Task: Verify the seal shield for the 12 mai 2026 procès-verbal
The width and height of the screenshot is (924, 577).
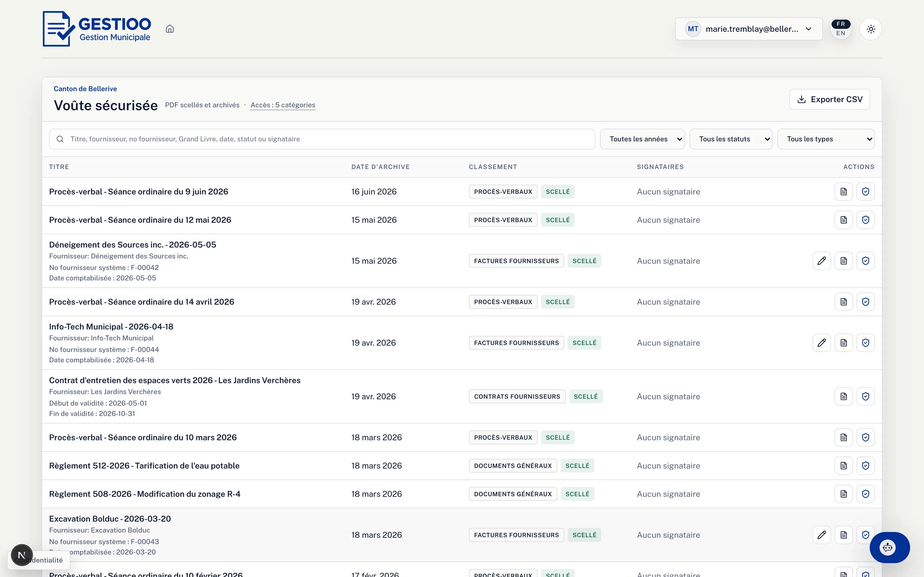Action: tap(865, 220)
